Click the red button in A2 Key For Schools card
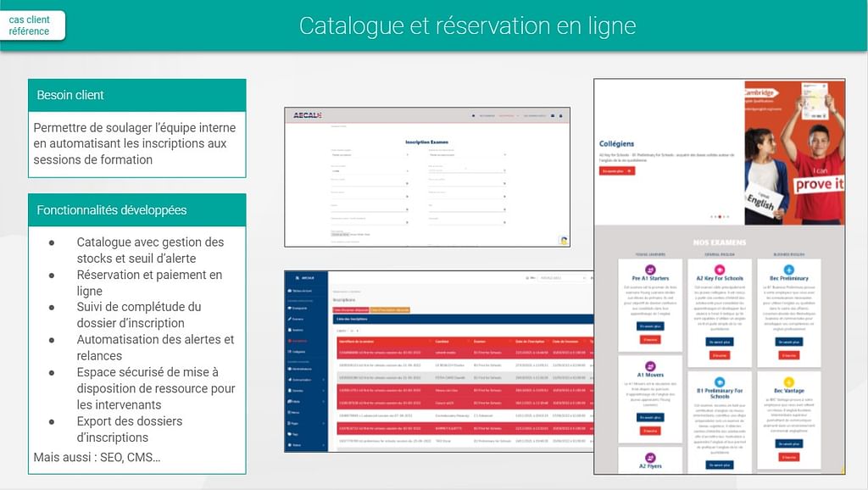Viewport: 868px width, 490px height. (x=719, y=355)
